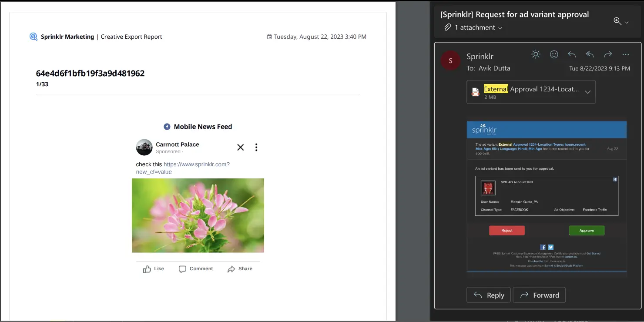Click the light/dark mode sun icon

click(536, 54)
